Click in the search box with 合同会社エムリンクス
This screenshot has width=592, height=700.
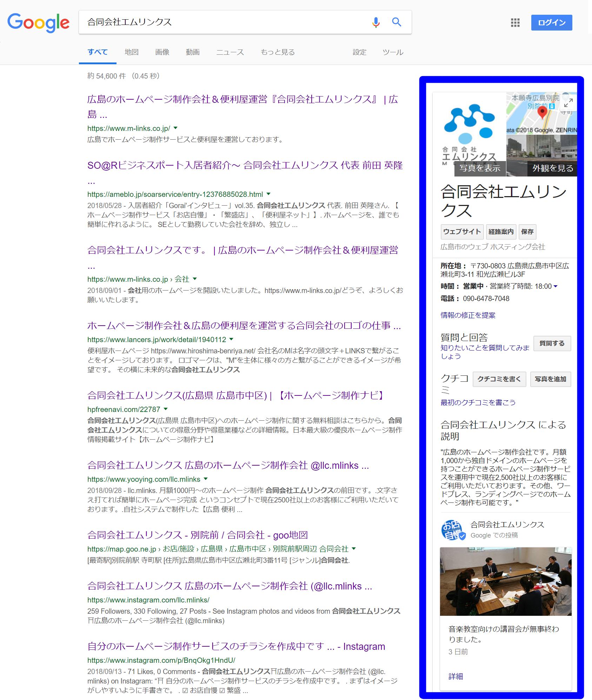click(225, 22)
